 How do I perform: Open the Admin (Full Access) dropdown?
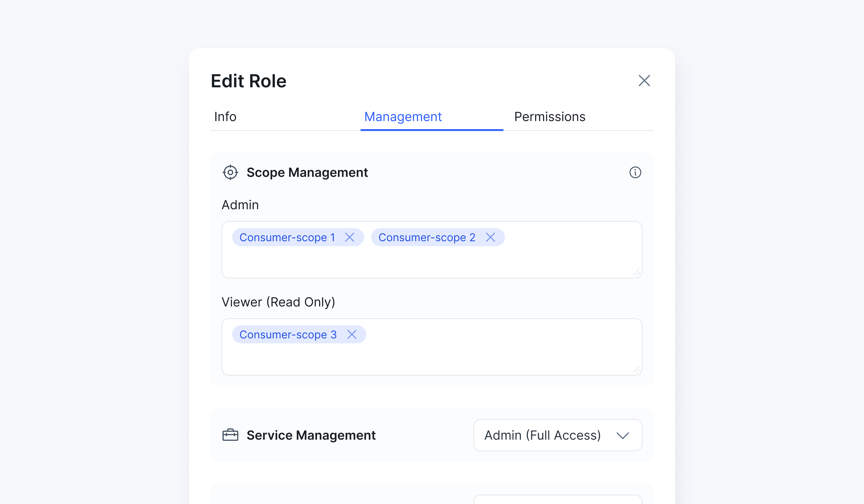pos(558,435)
